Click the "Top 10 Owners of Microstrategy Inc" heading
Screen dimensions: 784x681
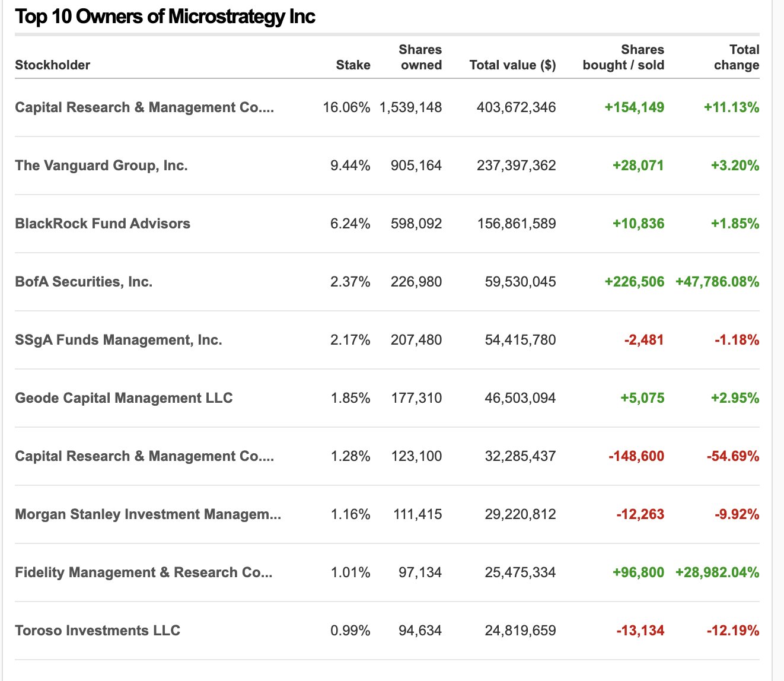click(165, 16)
